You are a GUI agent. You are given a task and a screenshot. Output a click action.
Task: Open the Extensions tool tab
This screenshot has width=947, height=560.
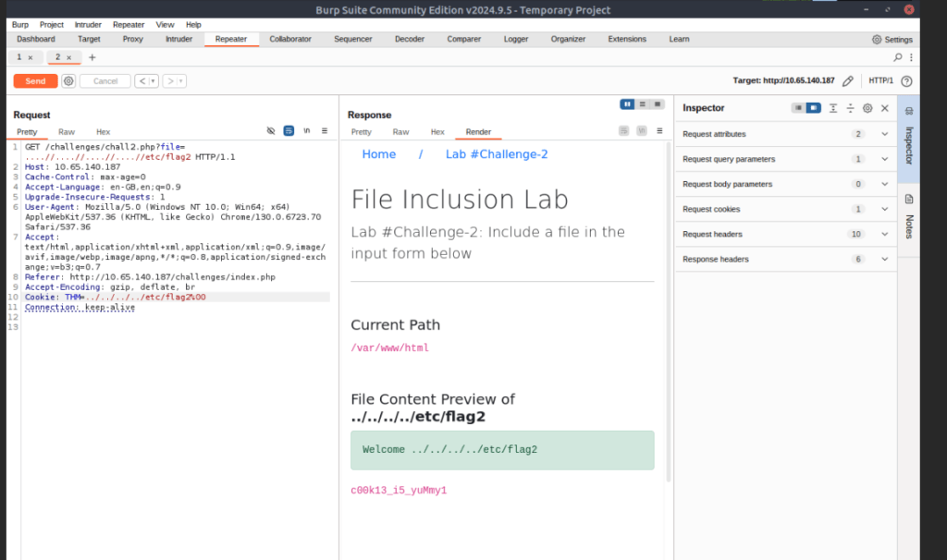pyautogui.click(x=627, y=39)
